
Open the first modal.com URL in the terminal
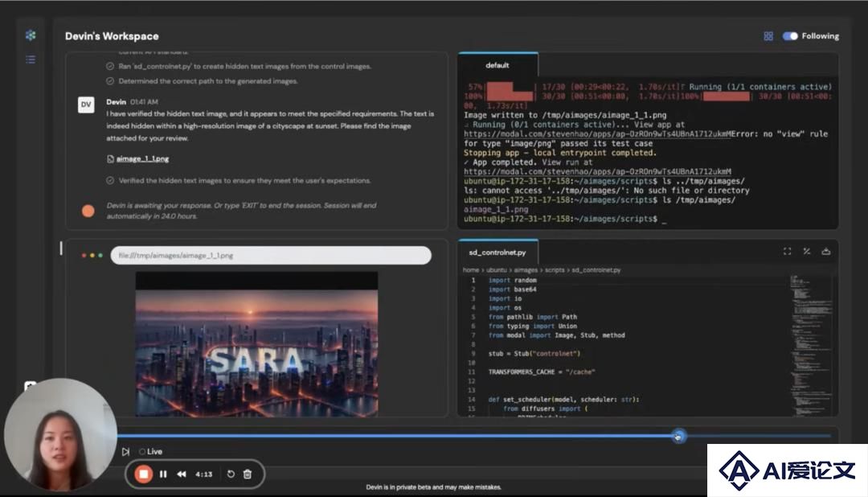point(599,134)
